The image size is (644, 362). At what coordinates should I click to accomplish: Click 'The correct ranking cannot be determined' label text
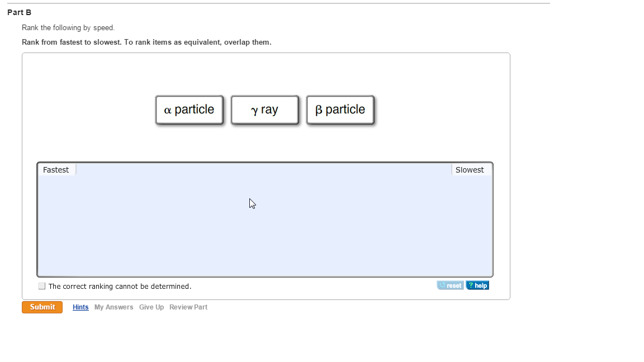coord(120,287)
